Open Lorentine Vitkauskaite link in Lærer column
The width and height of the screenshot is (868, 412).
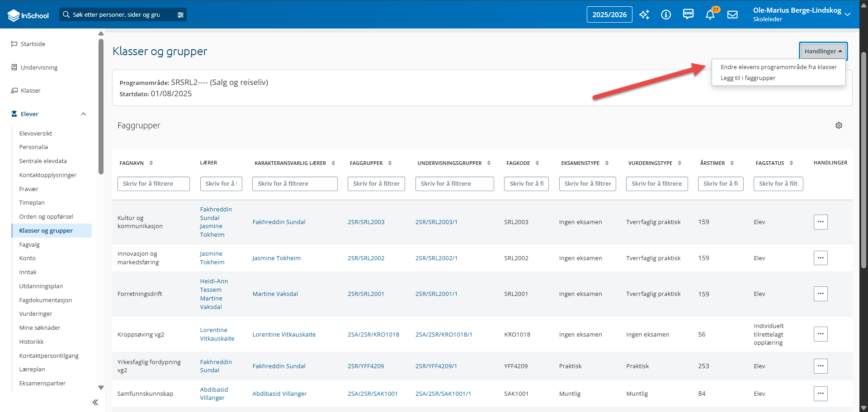[x=217, y=334]
